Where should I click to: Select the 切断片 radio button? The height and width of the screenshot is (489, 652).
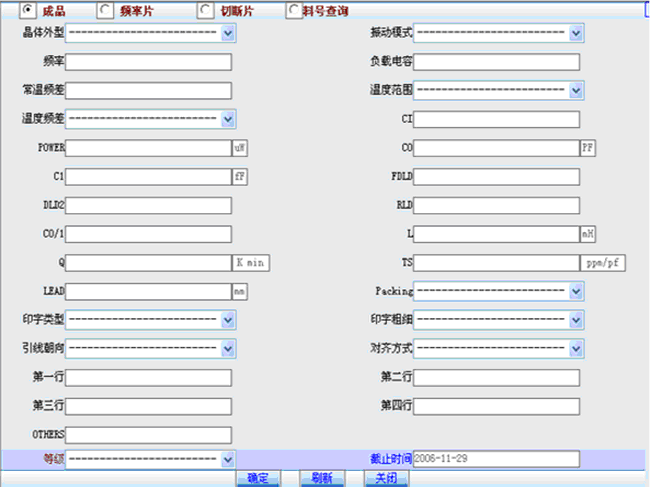pos(205,10)
